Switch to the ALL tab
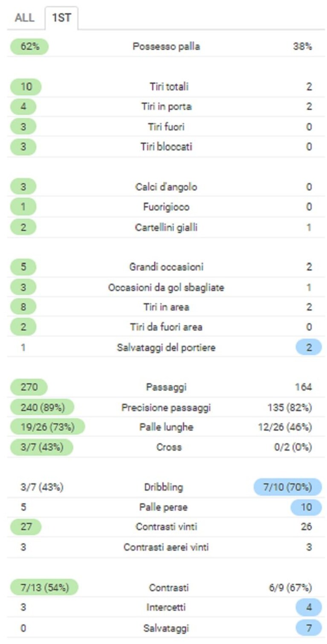Image resolution: width=327 pixels, height=644 pixels. (x=25, y=18)
